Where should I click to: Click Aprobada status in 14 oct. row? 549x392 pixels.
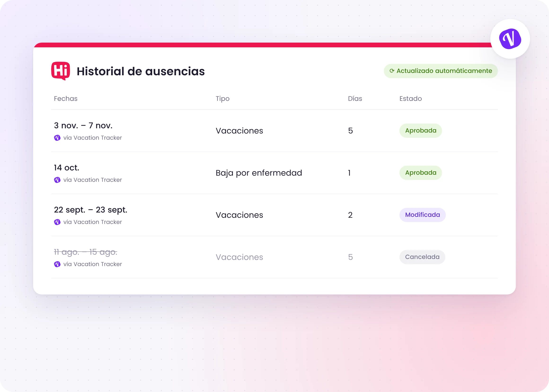coord(421,173)
